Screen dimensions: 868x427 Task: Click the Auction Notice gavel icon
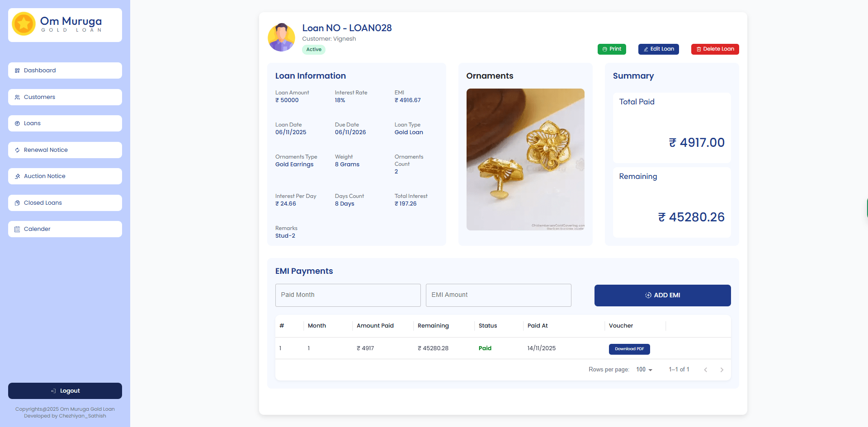pyautogui.click(x=17, y=176)
